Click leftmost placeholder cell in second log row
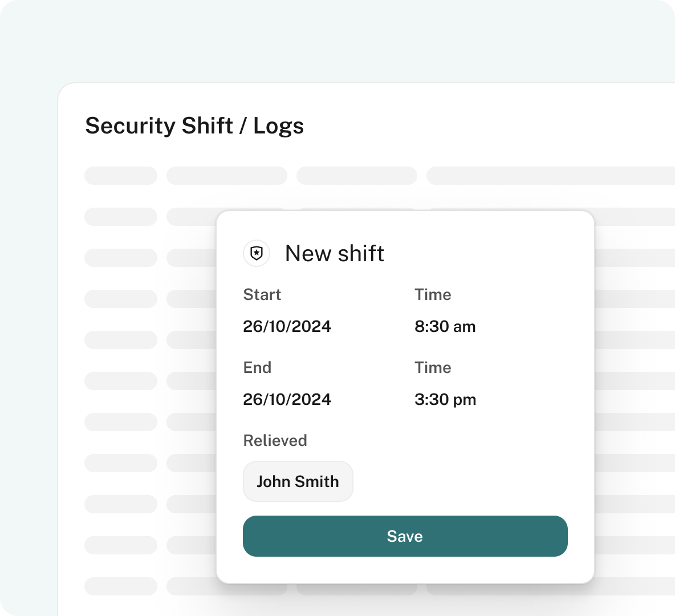This screenshot has height=616, width=675. [121, 217]
